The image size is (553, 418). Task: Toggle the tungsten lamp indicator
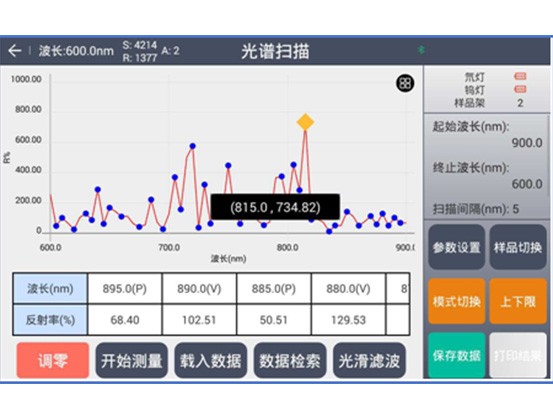point(520,89)
